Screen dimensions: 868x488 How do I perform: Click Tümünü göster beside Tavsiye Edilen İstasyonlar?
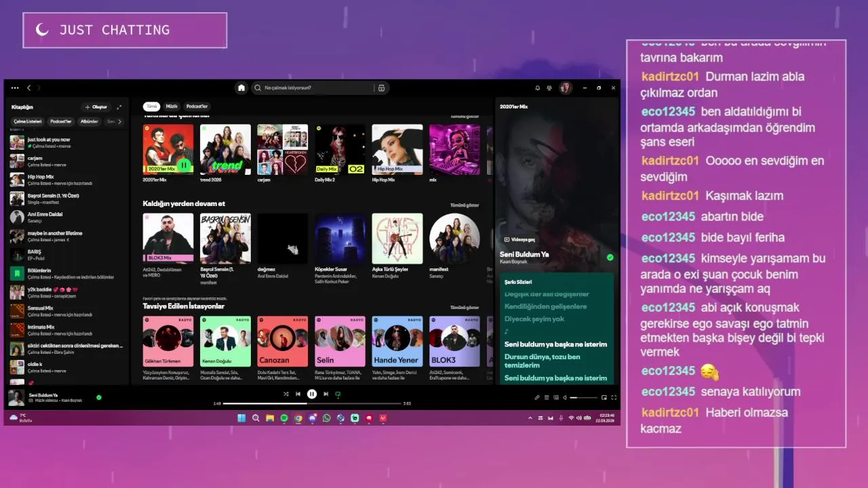(465, 308)
